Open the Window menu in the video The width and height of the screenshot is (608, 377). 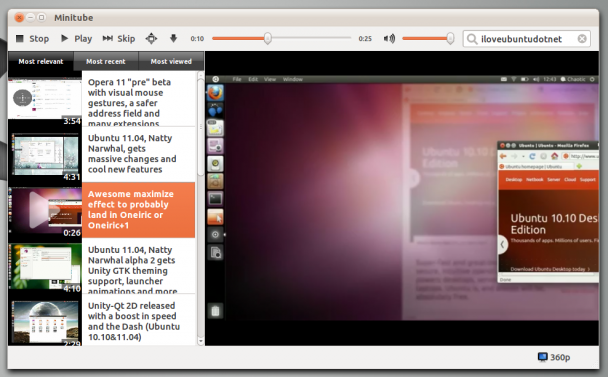[x=292, y=79]
